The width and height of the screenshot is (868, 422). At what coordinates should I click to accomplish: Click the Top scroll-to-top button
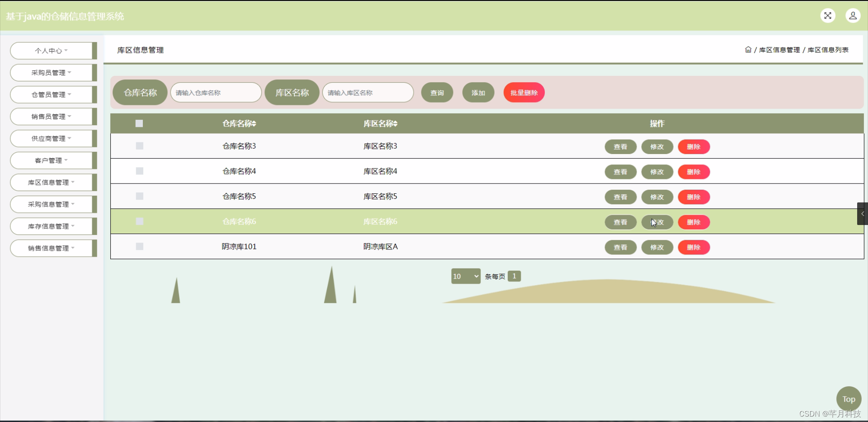pos(849,399)
